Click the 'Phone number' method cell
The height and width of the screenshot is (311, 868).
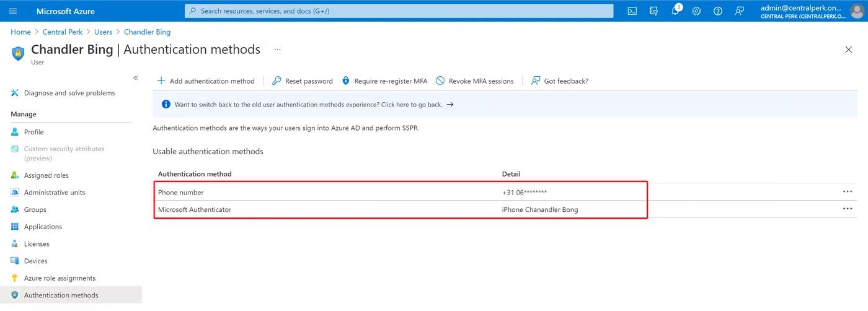point(181,192)
